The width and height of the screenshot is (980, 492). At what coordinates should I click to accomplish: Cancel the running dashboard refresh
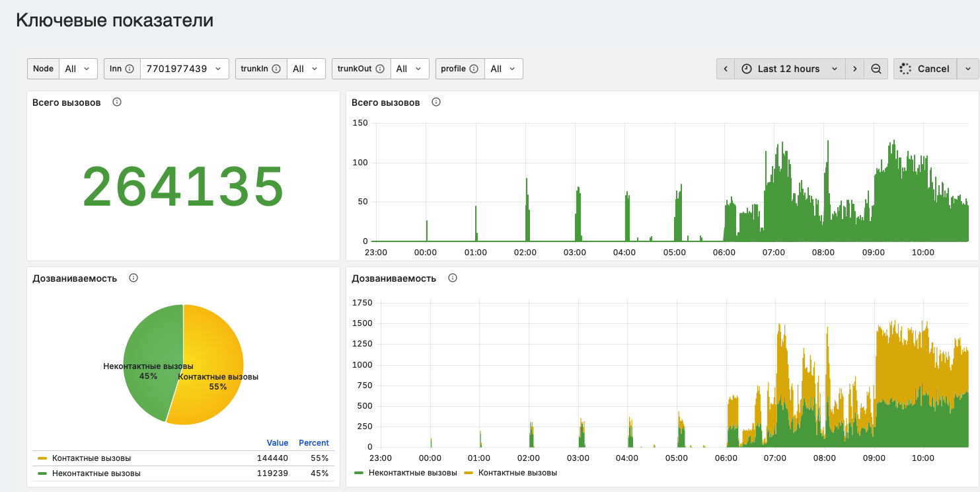coord(925,69)
